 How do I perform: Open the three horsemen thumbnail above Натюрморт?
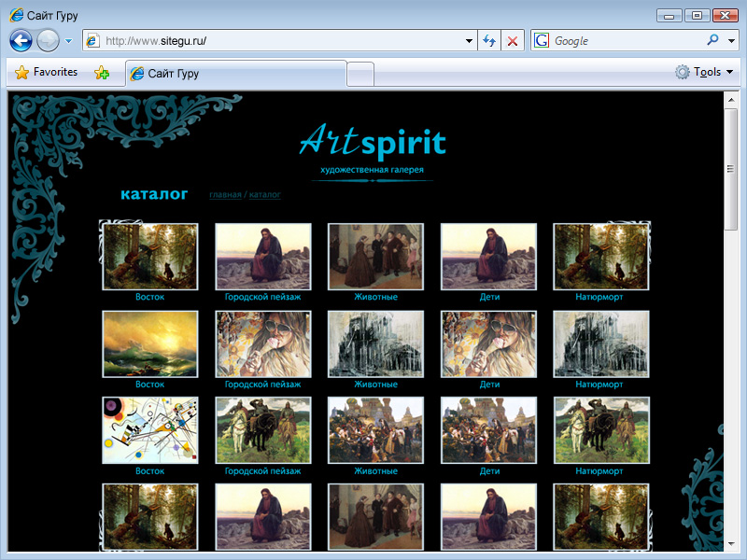pos(601,430)
